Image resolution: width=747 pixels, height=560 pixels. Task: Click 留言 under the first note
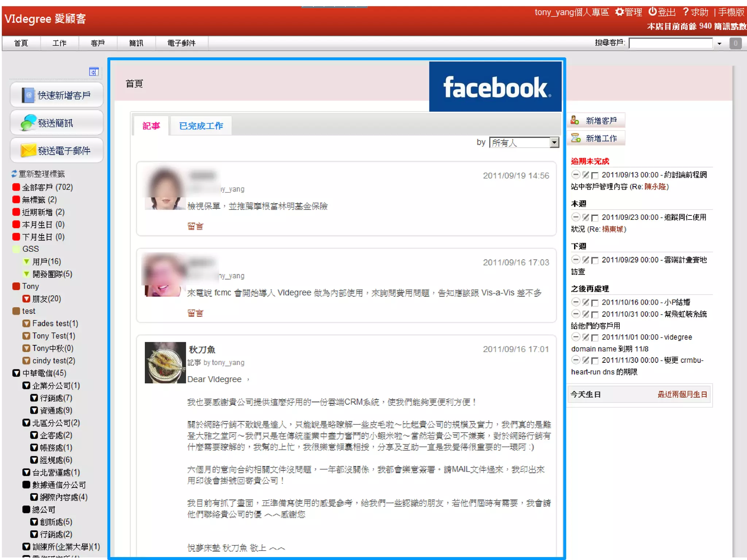[195, 226]
